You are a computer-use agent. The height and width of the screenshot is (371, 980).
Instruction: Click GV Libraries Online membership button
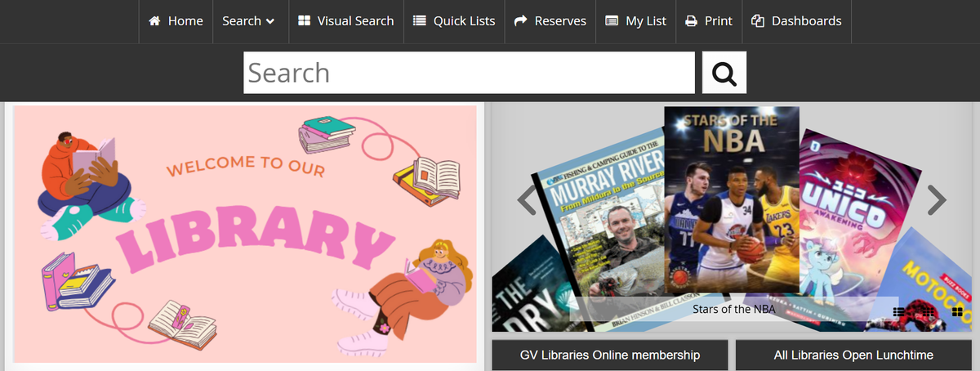point(609,355)
